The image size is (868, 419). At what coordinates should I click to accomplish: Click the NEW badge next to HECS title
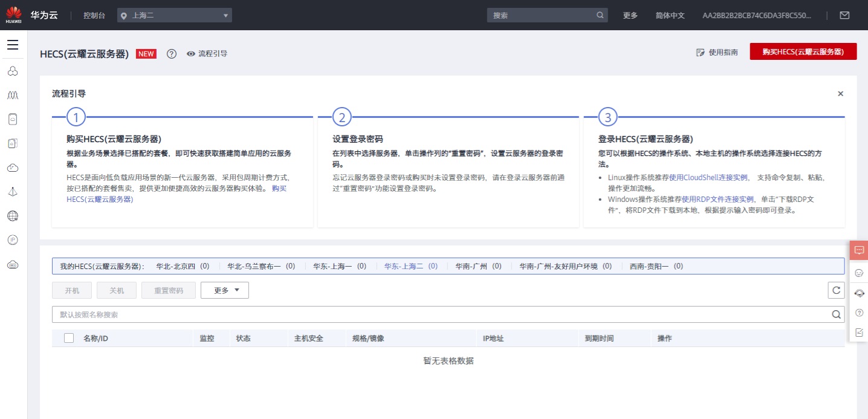146,54
